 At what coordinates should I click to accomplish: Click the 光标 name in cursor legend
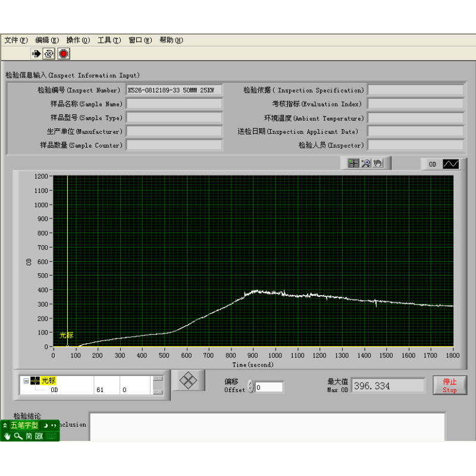point(49,380)
